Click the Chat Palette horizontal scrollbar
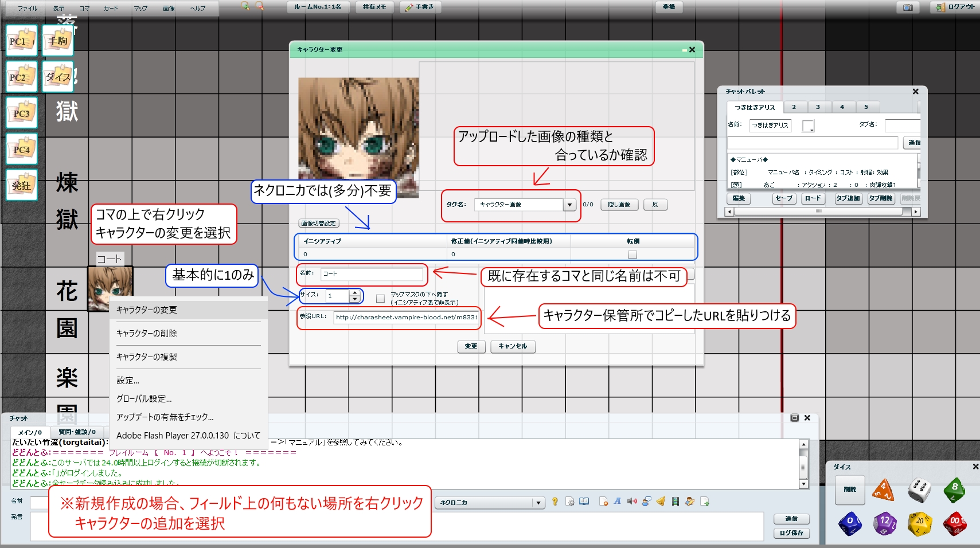 click(x=823, y=212)
